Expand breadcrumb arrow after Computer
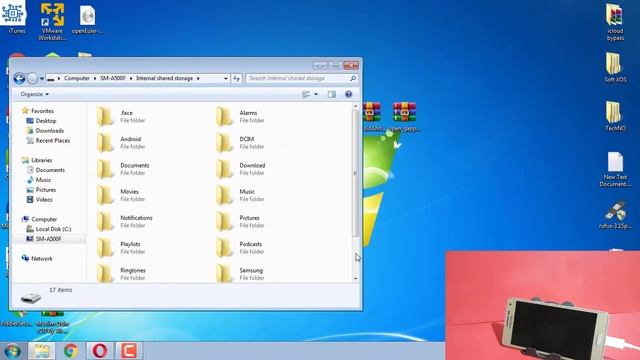Screen dimensions: 640x360 pyautogui.click(x=95, y=78)
